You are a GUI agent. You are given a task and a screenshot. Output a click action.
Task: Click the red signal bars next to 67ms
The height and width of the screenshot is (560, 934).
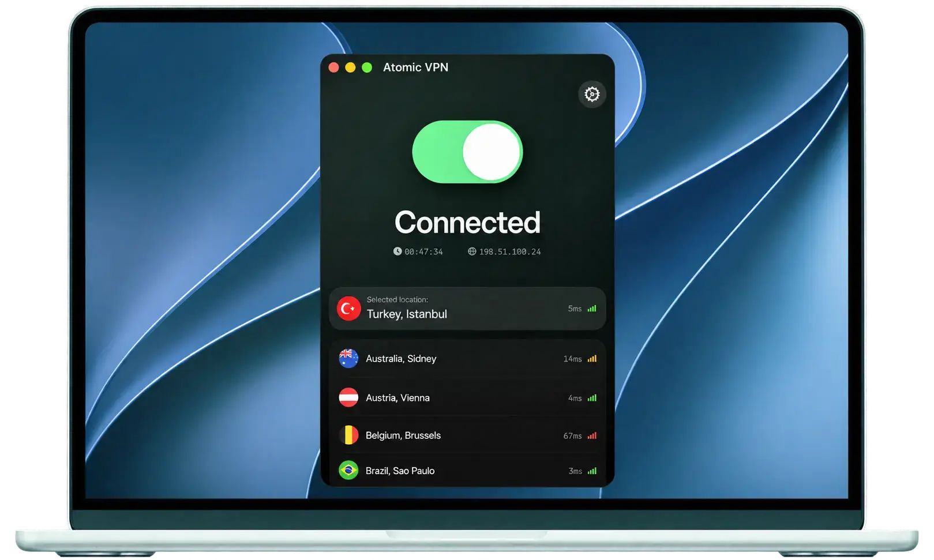(592, 435)
